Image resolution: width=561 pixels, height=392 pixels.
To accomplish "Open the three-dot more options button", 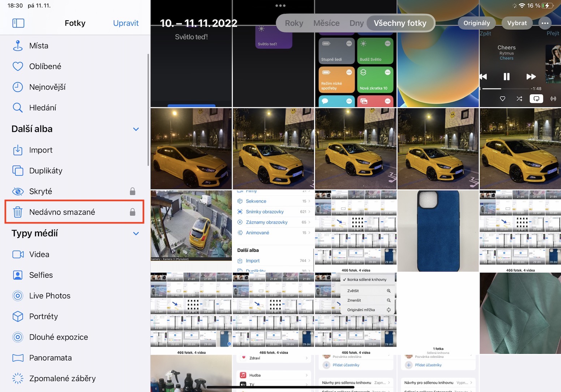I will pyautogui.click(x=545, y=23).
